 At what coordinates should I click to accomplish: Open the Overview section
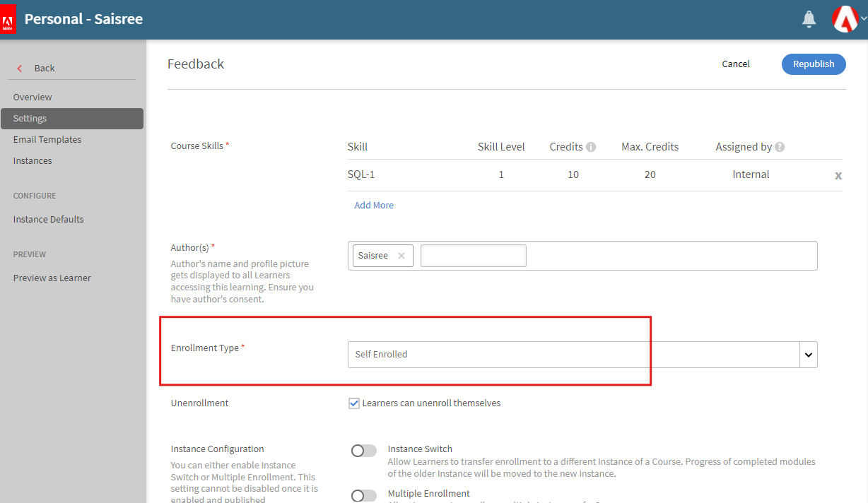(33, 97)
